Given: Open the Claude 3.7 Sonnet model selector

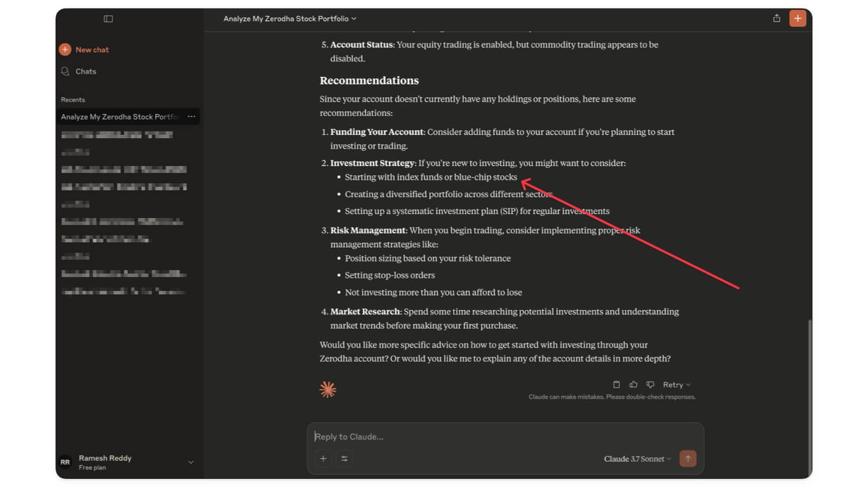Looking at the screenshot, I should click(x=635, y=458).
